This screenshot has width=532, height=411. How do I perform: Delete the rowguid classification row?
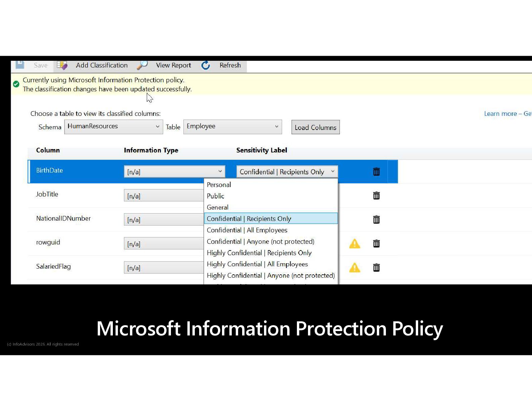pos(376,243)
